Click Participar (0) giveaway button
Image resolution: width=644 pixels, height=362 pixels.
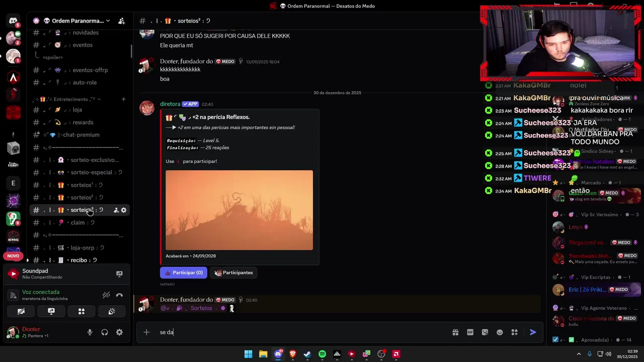tap(184, 273)
